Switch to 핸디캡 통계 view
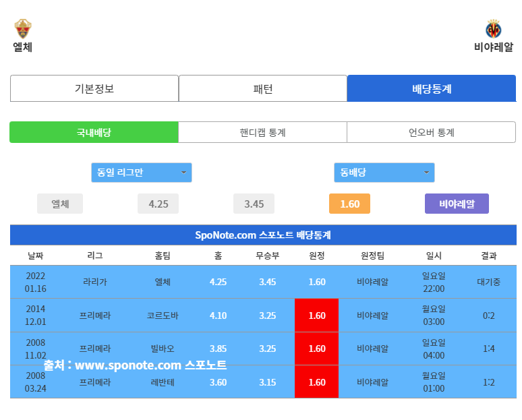 point(262,132)
